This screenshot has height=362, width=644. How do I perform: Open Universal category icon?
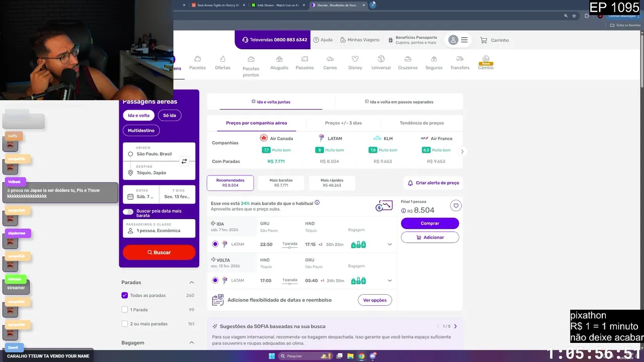[x=381, y=63]
